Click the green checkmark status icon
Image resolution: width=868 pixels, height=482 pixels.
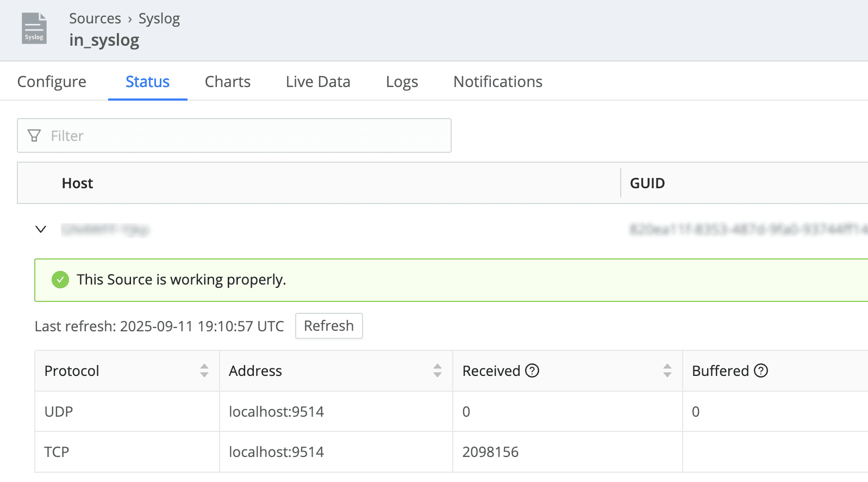(x=60, y=280)
